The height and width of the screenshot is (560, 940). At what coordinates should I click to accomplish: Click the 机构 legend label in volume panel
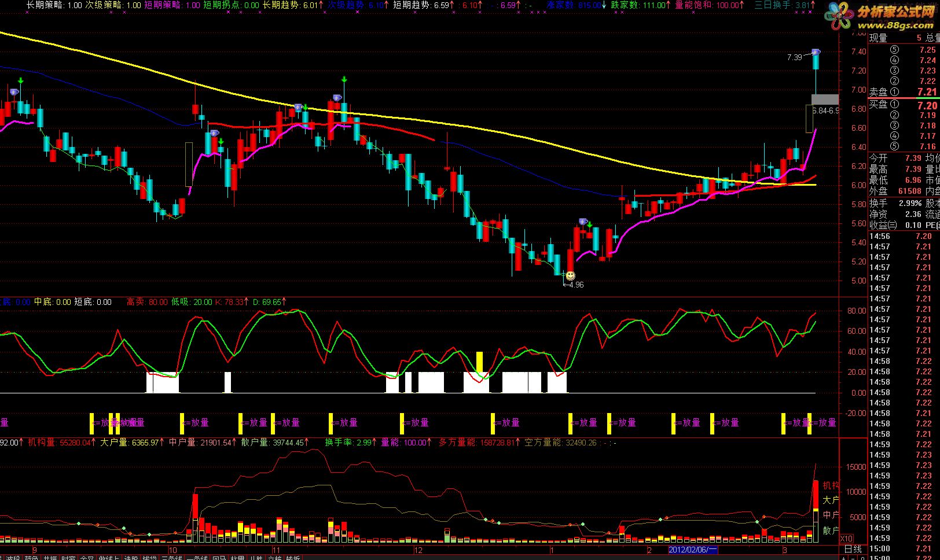[x=831, y=485]
